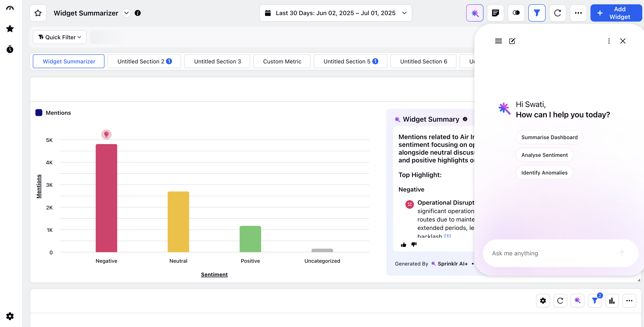Expand dashboard name dropdown chevron
Viewport: 644px width, 327px height.
pyautogui.click(x=126, y=13)
